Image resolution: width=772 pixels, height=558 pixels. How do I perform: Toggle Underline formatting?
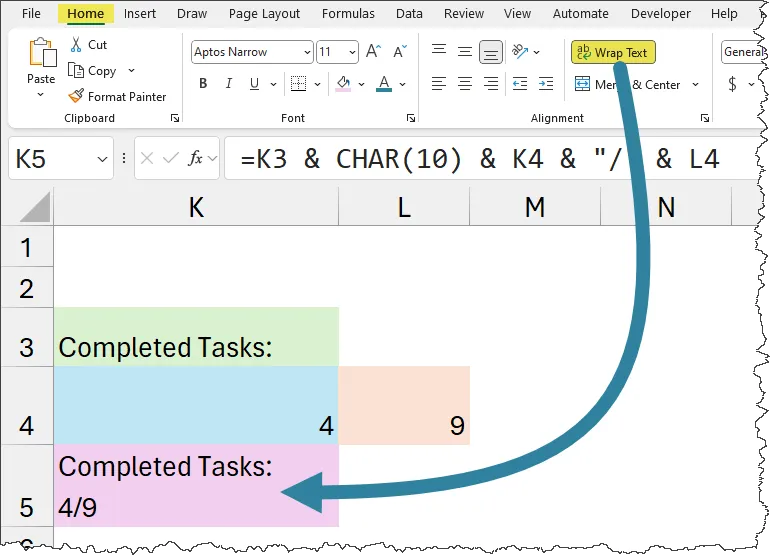click(254, 84)
